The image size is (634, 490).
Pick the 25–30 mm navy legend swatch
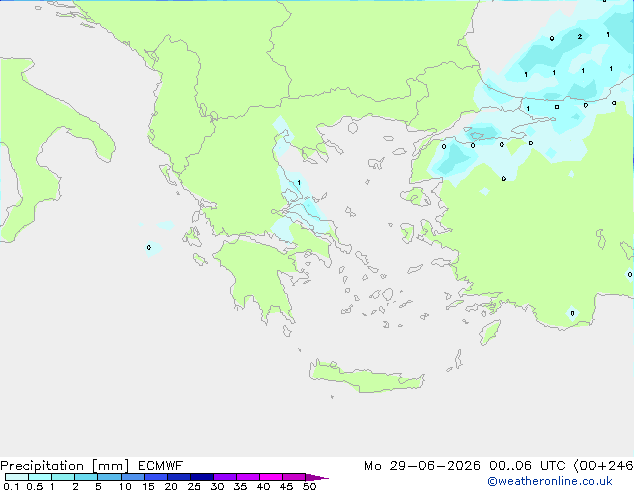(x=202, y=477)
